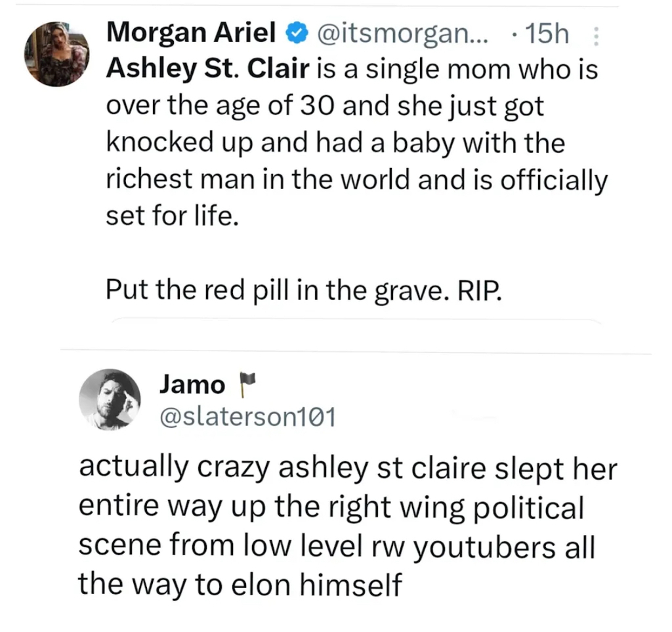
Task: Open the three-dot more options menu
Action: click(x=595, y=33)
